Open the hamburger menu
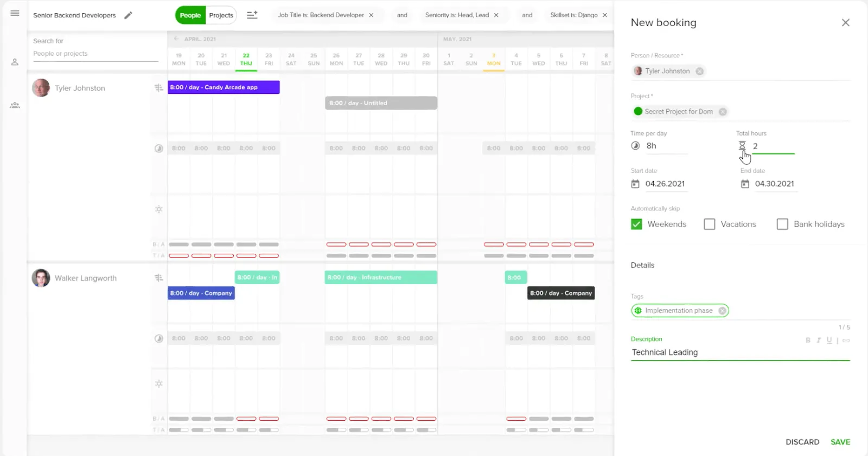Screen dimensions: 868x456 click(15, 13)
